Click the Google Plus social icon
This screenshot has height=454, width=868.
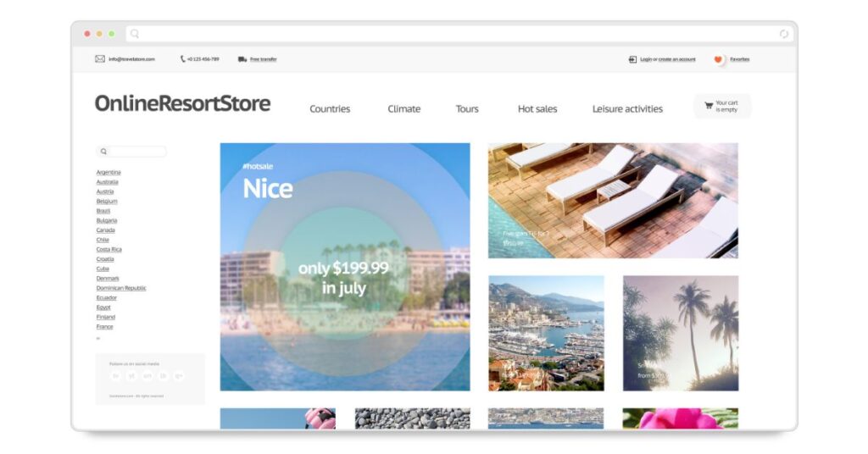[x=178, y=375]
